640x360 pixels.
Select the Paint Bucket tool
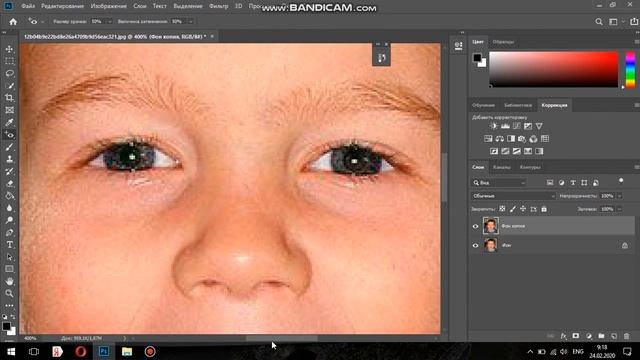(9, 196)
